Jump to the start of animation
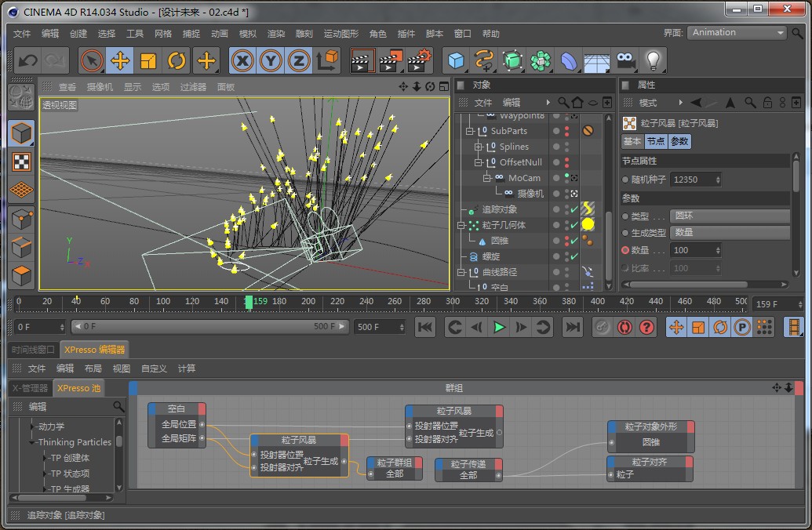 [x=425, y=327]
